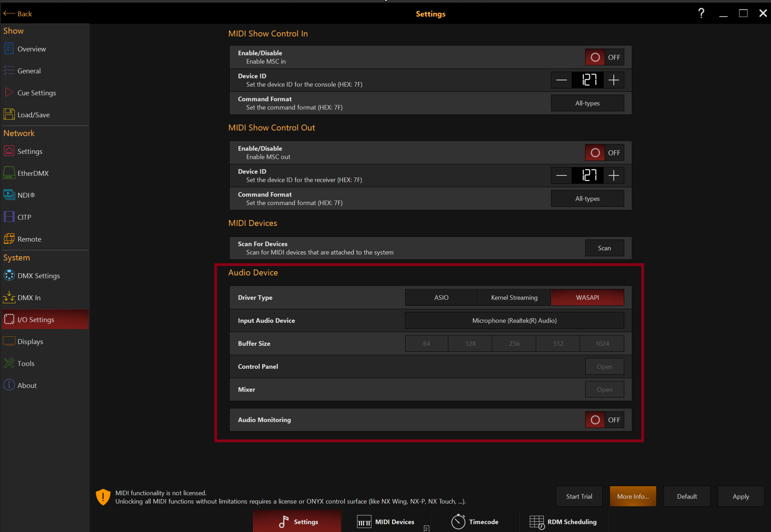Screen dimensions: 771x532
Task: Choose buffer size 256
Action: [x=514, y=343]
